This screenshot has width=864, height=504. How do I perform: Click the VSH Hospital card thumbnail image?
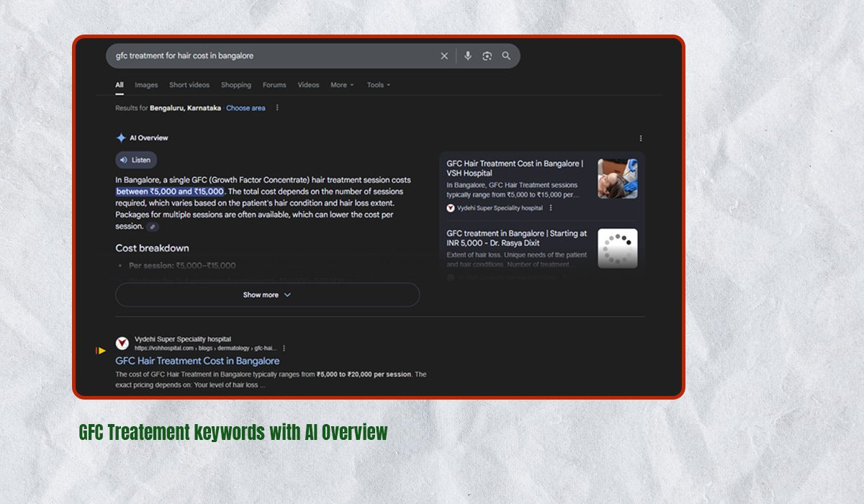coord(617,179)
